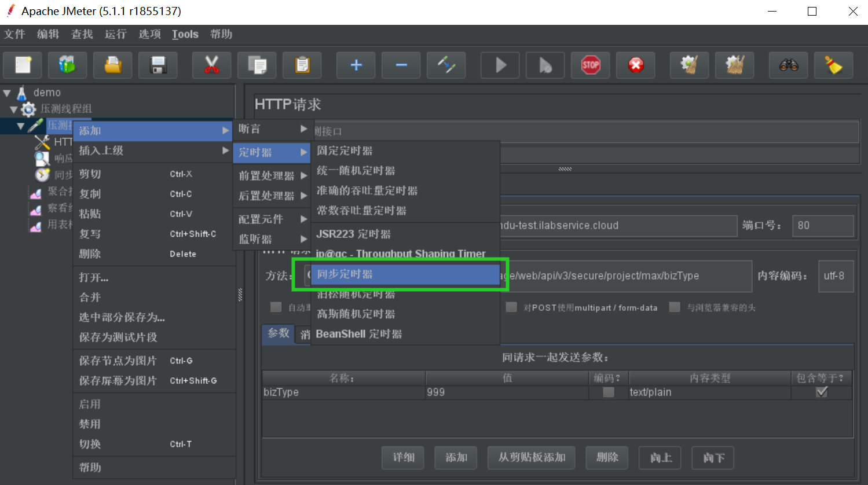Click the response assertion magnifier icon

[42, 158]
